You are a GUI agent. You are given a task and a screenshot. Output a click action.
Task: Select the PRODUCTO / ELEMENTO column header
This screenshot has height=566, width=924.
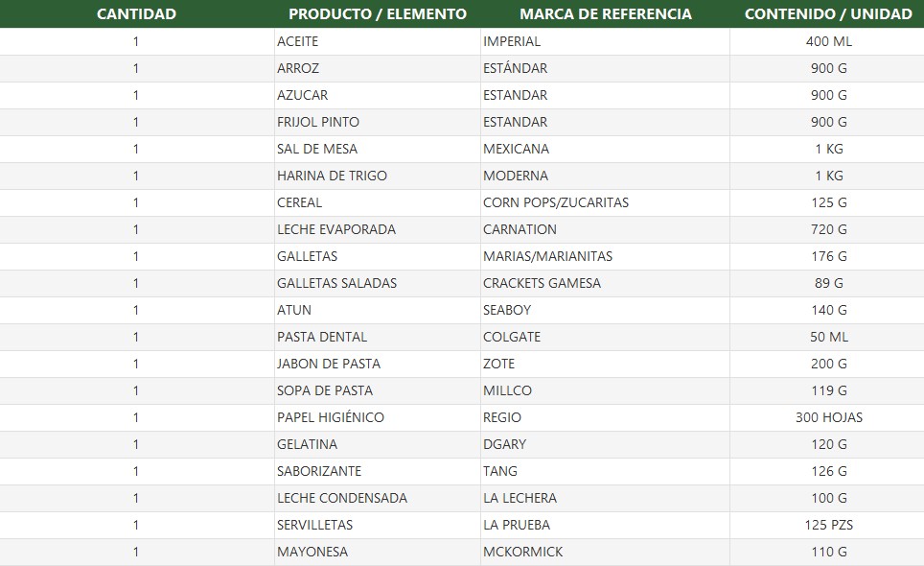[377, 13]
